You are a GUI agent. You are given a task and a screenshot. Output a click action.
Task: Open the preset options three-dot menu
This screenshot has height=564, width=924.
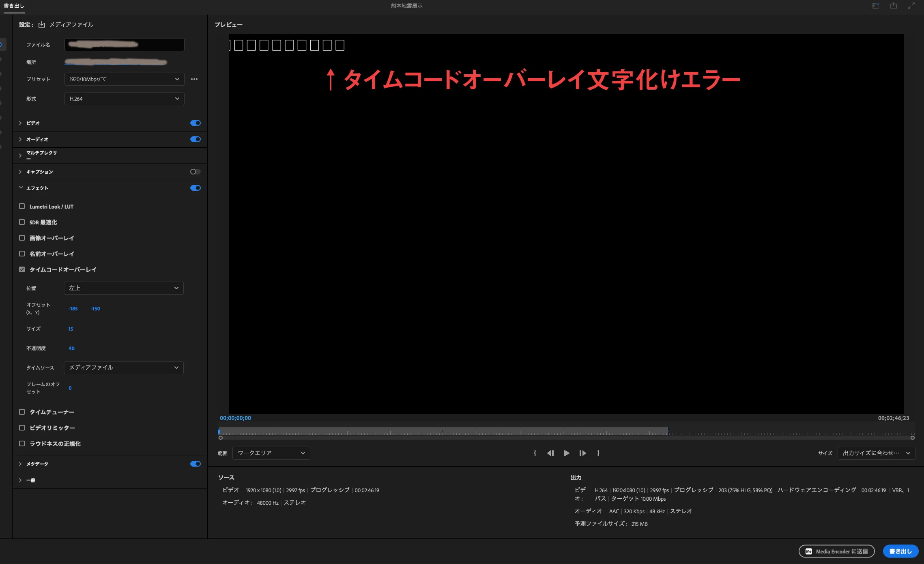194,79
